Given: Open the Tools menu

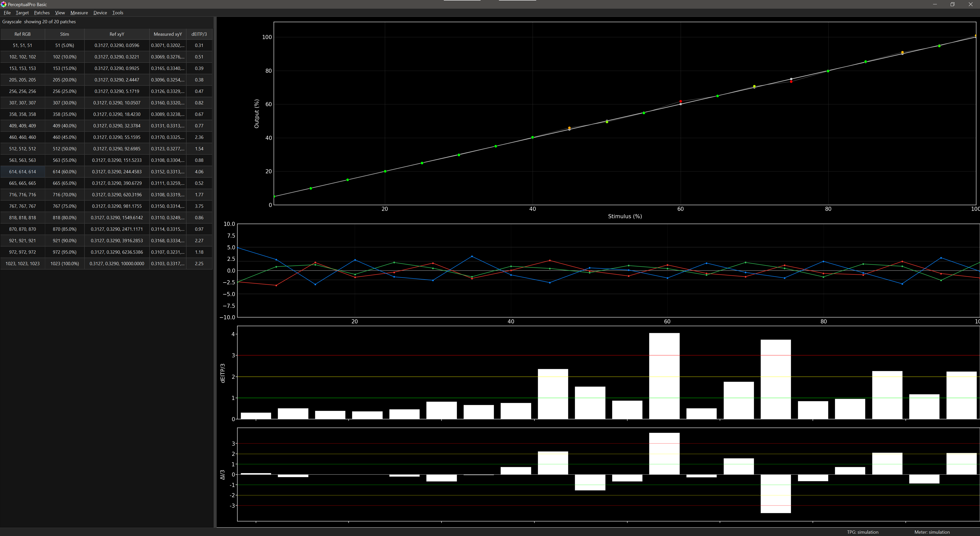Looking at the screenshot, I should coord(118,13).
